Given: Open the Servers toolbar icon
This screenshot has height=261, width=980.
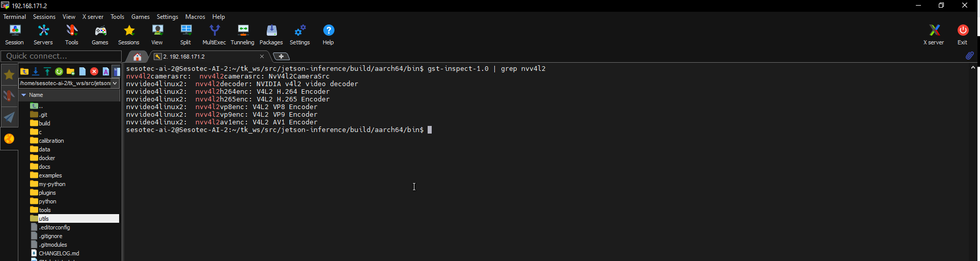Looking at the screenshot, I should point(43,35).
